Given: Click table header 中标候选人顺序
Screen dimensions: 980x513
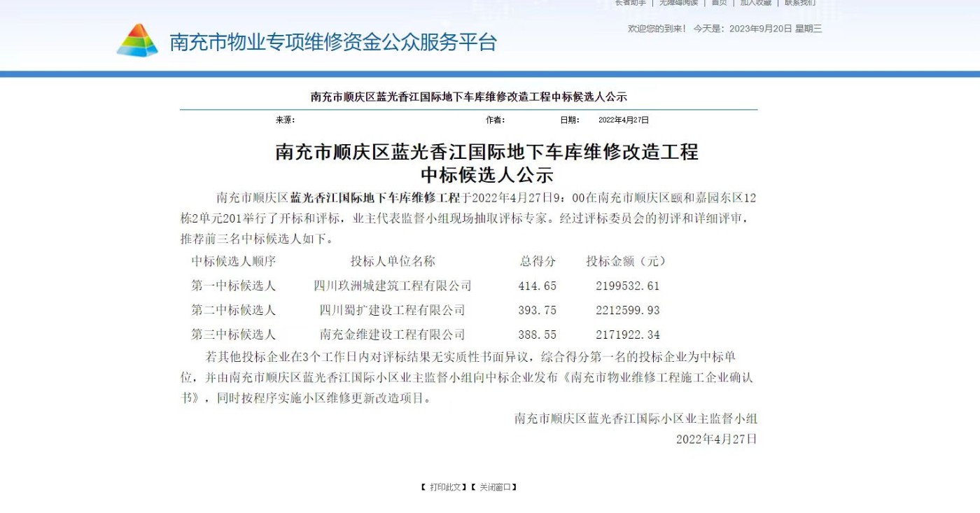Looking at the screenshot, I should tap(234, 261).
